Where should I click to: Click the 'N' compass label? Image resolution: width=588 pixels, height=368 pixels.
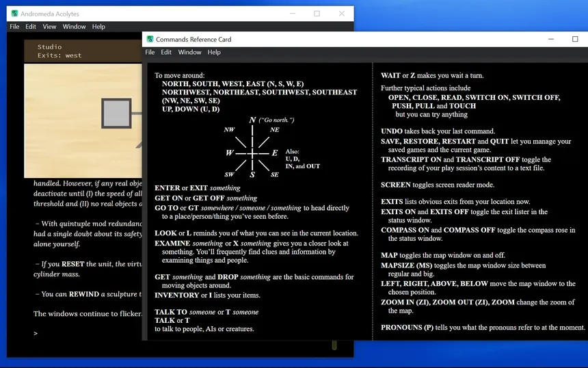tap(252, 120)
